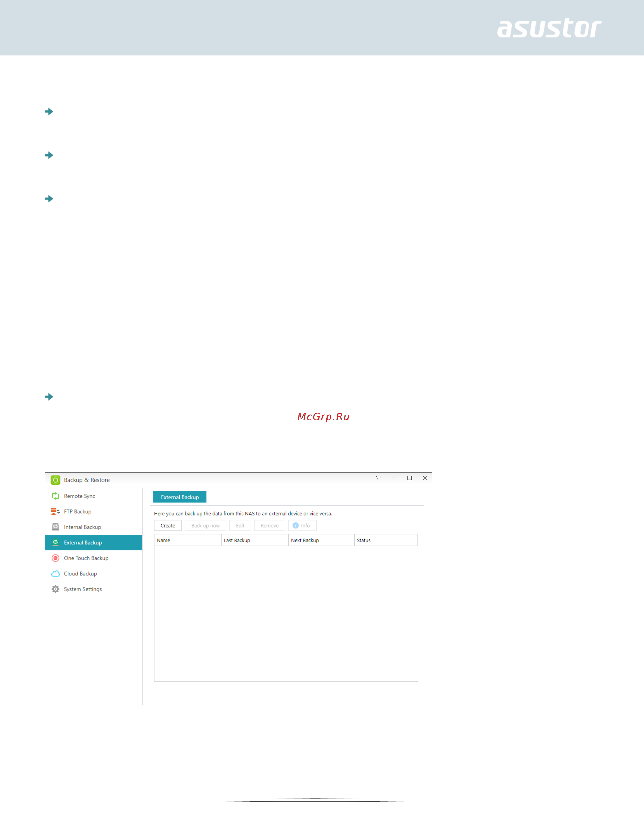
Task: Sort by the Last Backup column header
Action: click(255, 540)
